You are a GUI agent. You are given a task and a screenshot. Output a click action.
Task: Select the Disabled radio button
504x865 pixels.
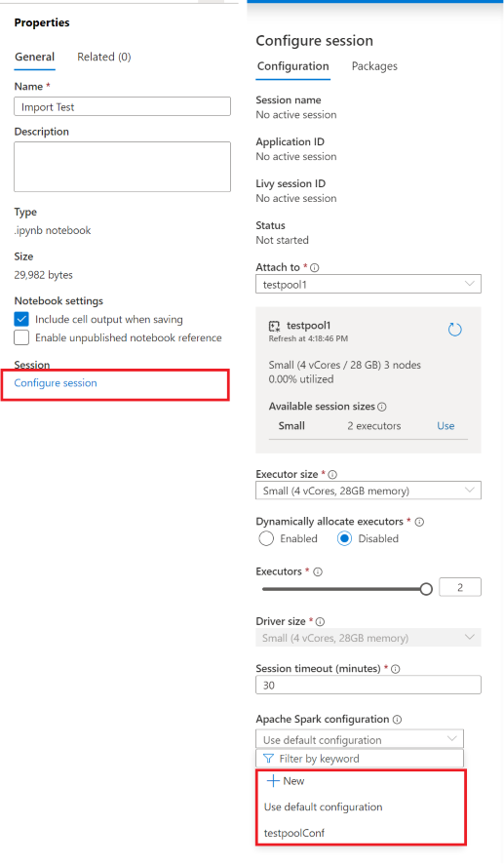coord(345,538)
